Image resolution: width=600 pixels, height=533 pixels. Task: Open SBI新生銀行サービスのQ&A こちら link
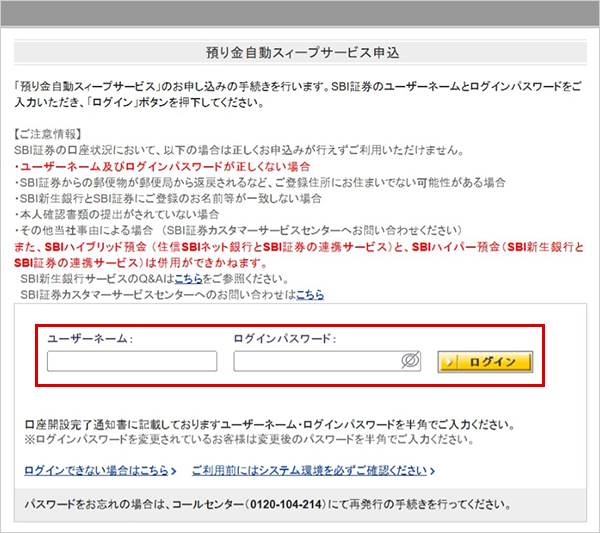[x=188, y=279]
